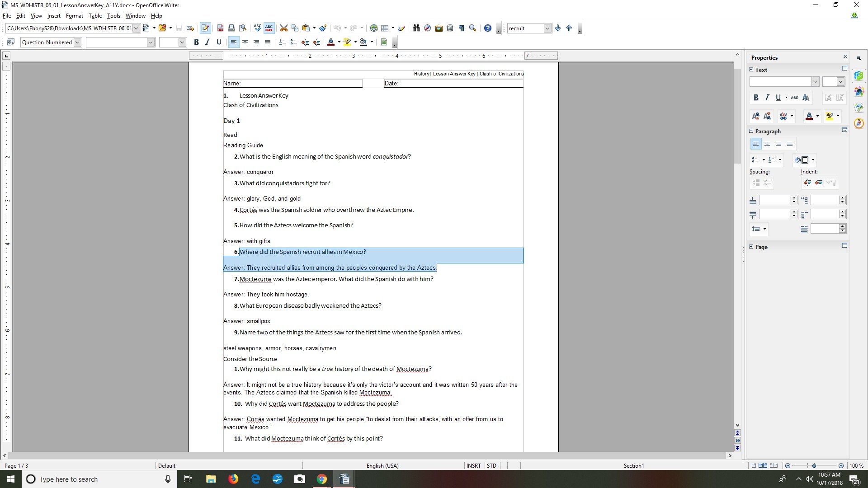Click the Find Next down arrow button
This screenshot has width=868, height=488.
coord(558,28)
